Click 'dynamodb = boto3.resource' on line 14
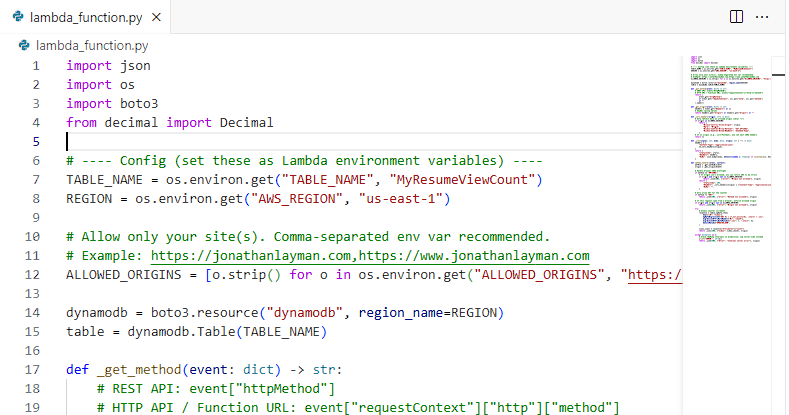This screenshot has width=789, height=415. pos(162,313)
